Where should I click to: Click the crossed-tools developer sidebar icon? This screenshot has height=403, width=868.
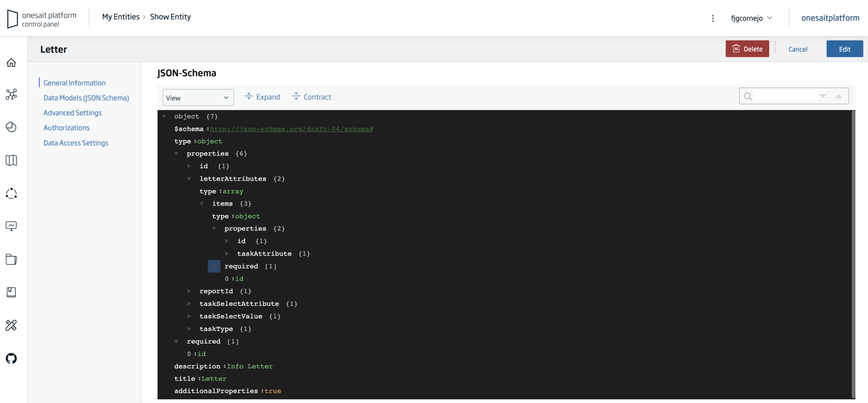point(11,325)
